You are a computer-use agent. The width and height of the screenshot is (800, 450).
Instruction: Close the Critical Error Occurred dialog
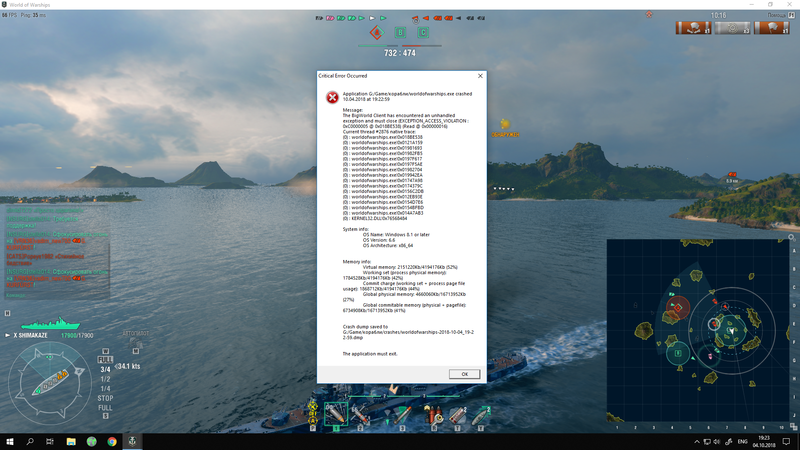480,76
